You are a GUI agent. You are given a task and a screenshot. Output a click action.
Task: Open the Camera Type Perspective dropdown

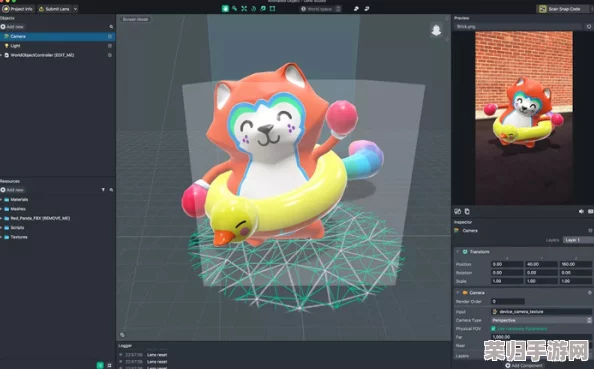click(541, 321)
